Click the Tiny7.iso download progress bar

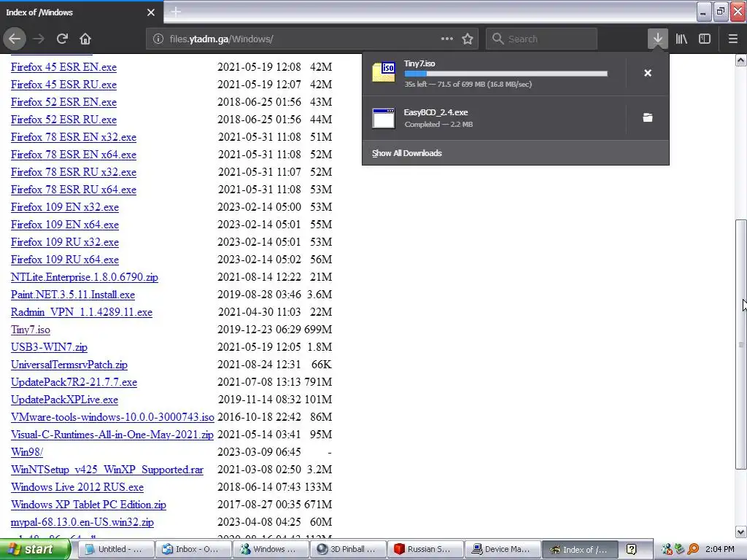[506, 74]
